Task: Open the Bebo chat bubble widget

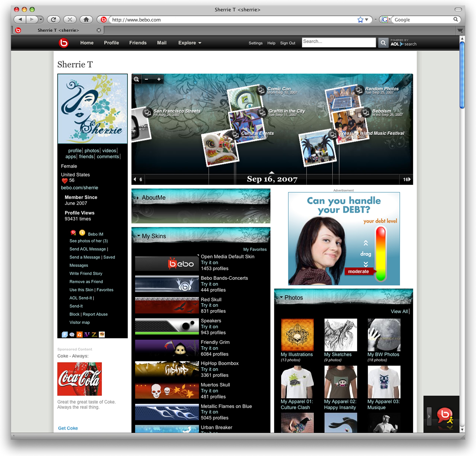Action: 445,415
